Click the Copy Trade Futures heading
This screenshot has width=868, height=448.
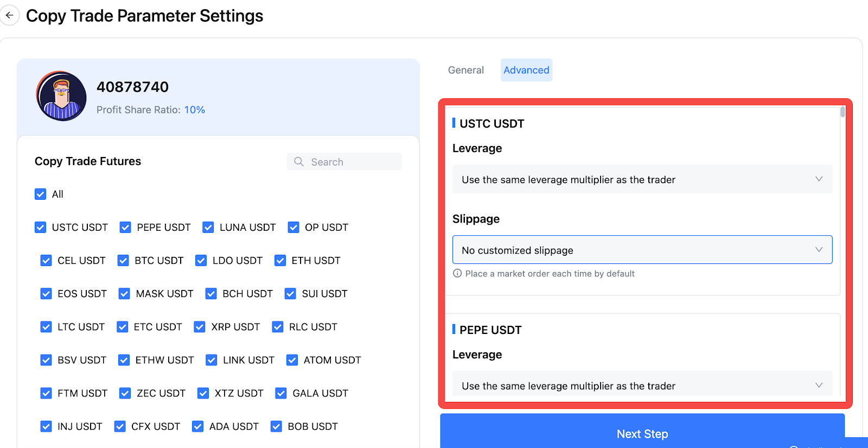(x=88, y=161)
